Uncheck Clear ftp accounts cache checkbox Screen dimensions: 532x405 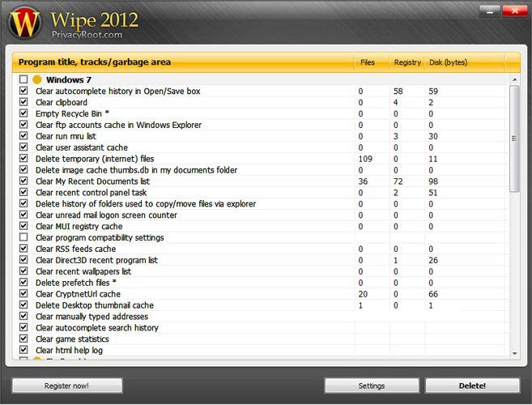tap(23, 124)
